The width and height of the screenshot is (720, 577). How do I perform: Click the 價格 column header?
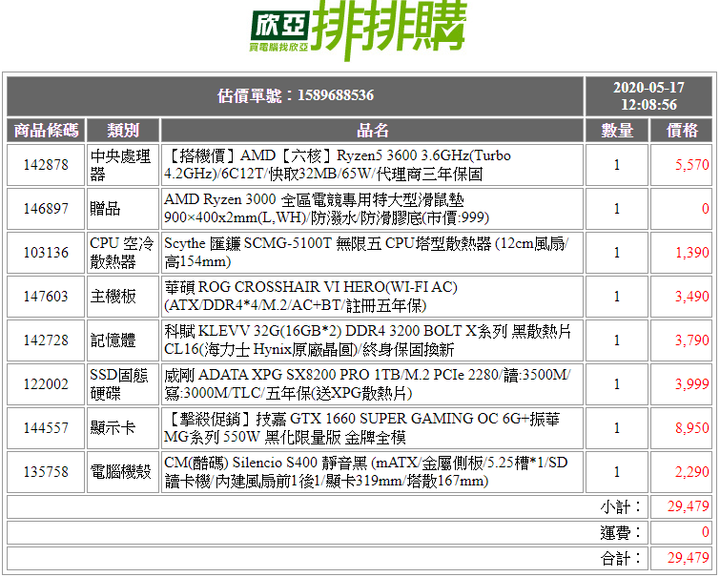point(681,130)
